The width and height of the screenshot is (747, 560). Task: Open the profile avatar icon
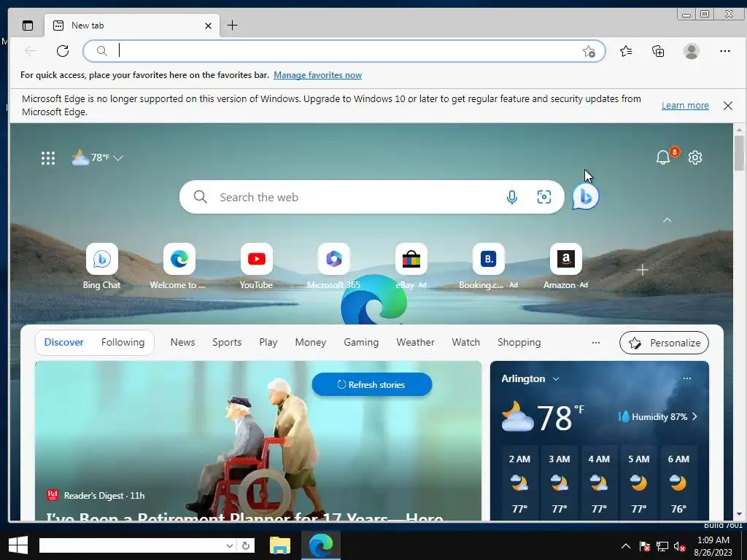click(x=692, y=51)
